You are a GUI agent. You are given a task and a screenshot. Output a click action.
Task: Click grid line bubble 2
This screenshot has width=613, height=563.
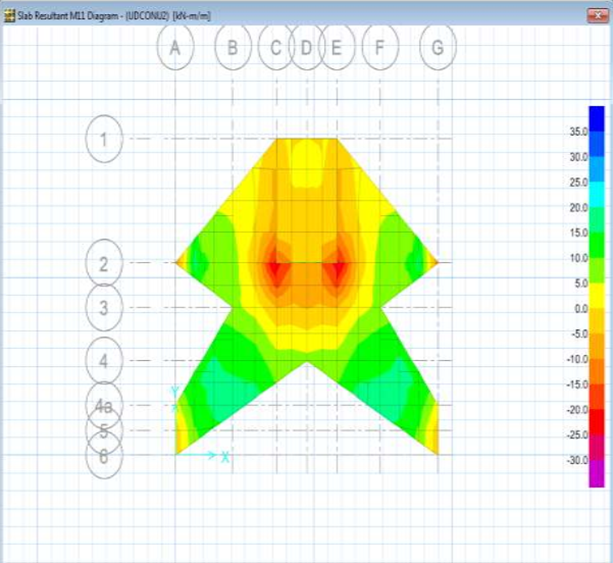[104, 263]
